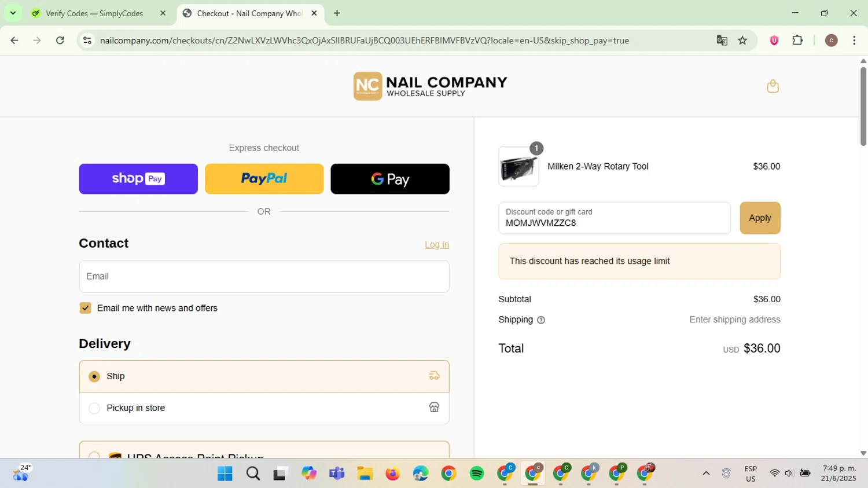Open Microsoft Teams from taskbar
Image resolution: width=868 pixels, height=488 pixels.
click(x=337, y=474)
